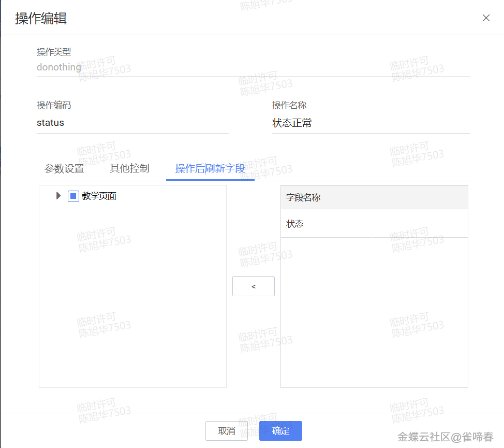Click the < button to remove selected field
The width and height of the screenshot is (504, 448).
253,286
